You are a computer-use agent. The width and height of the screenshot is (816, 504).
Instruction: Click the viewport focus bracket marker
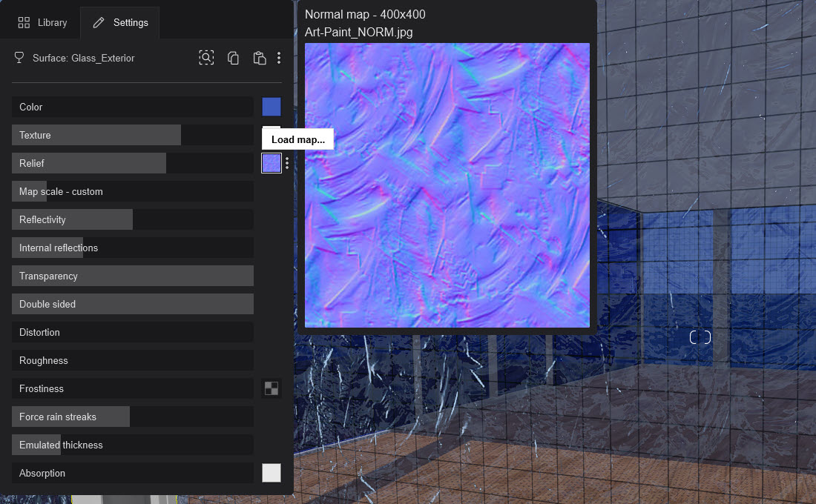(700, 337)
